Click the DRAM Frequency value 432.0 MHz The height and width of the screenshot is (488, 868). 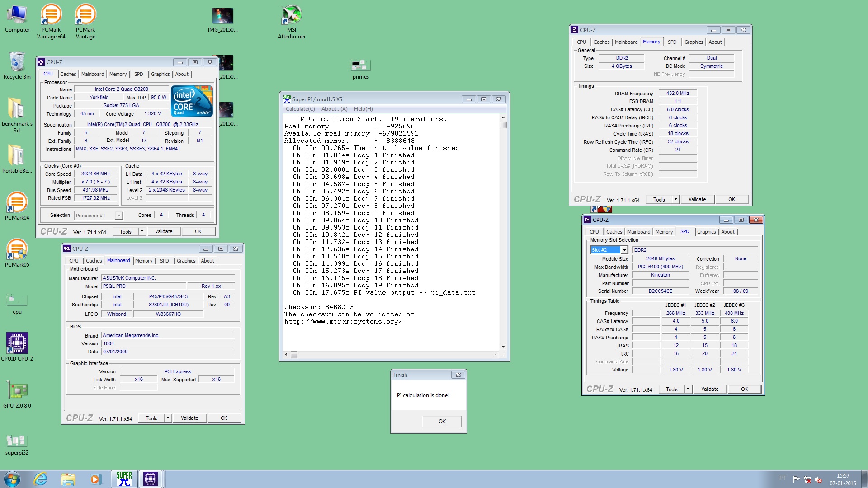677,94
